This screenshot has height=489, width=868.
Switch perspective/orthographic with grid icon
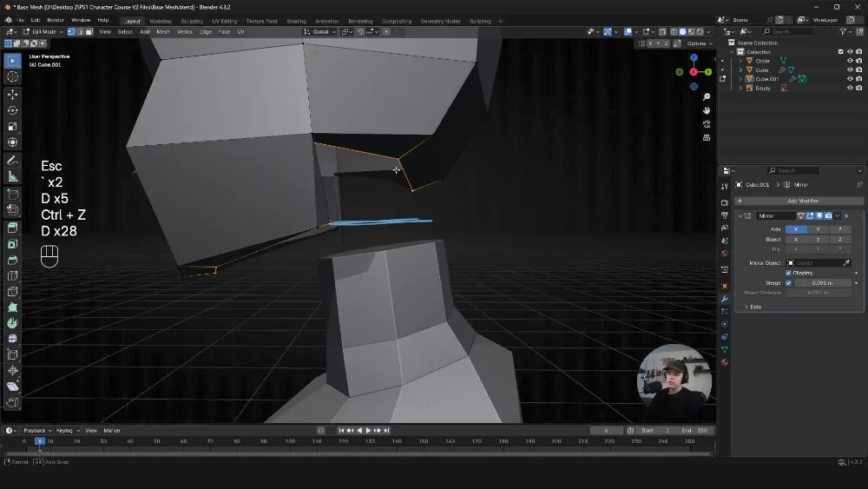pyautogui.click(x=707, y=137)
